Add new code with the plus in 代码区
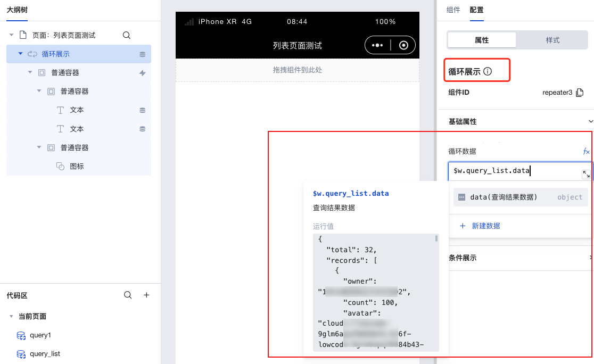 tap(146, 295)
